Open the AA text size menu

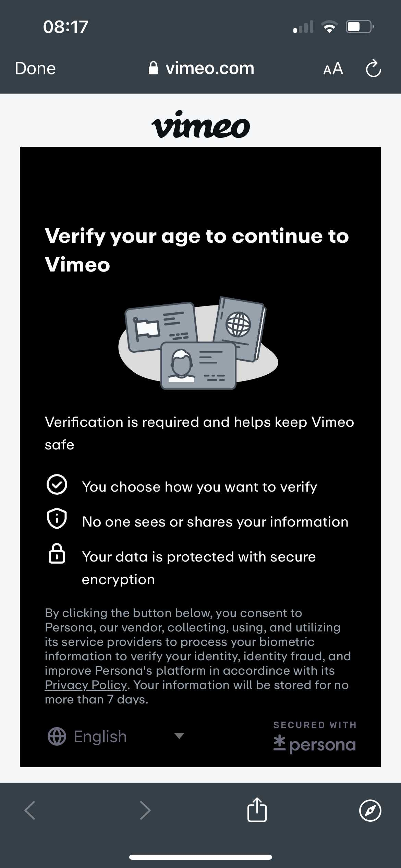333,69
